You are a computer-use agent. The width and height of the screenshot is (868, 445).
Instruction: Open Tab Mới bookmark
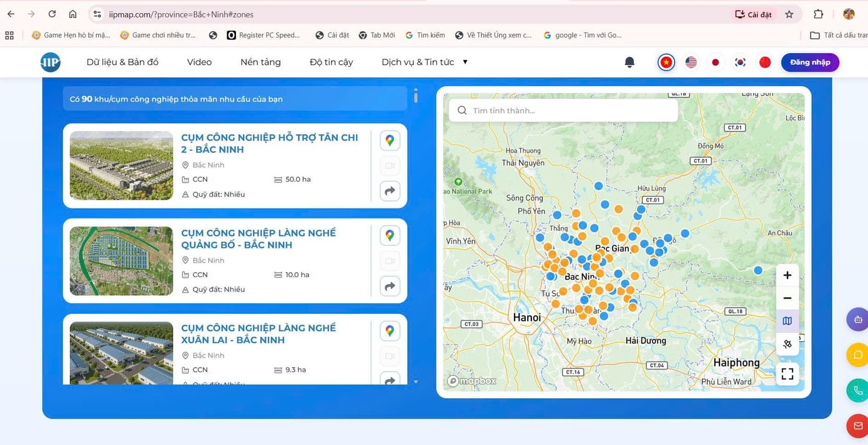pyautogui.click(x=377, y=35)
